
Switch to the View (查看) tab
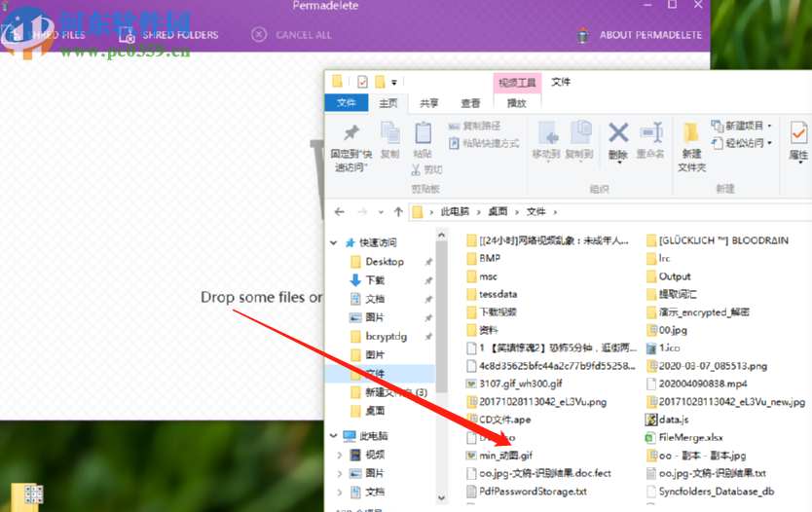(470, 103)
